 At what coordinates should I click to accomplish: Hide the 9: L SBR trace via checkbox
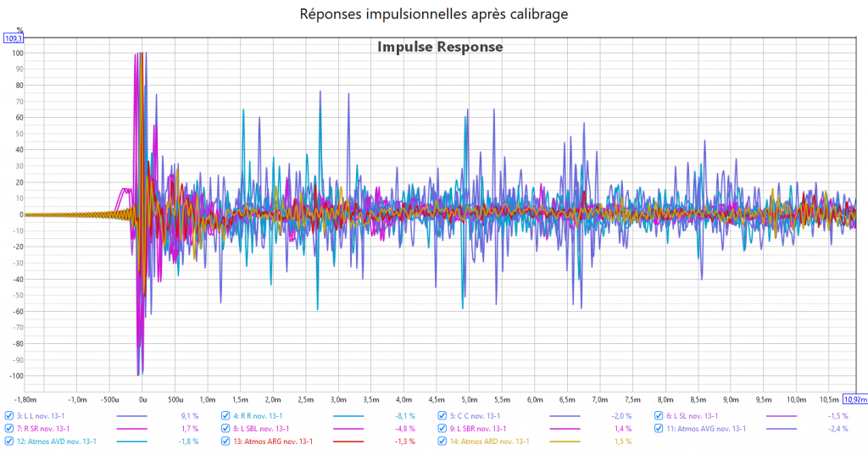[x=443, y=429]
